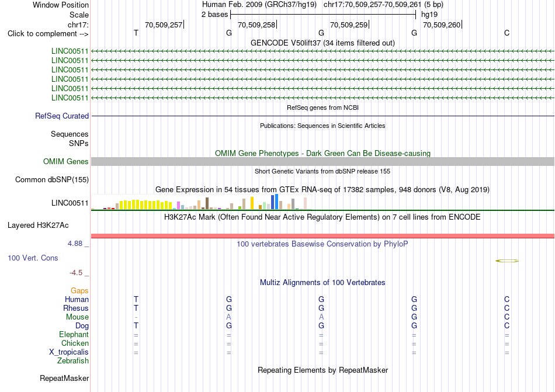Viewport: 555px width, 392px height.
Task: Open the 'RepeatMasker' track label
Action: click(64, 378)
